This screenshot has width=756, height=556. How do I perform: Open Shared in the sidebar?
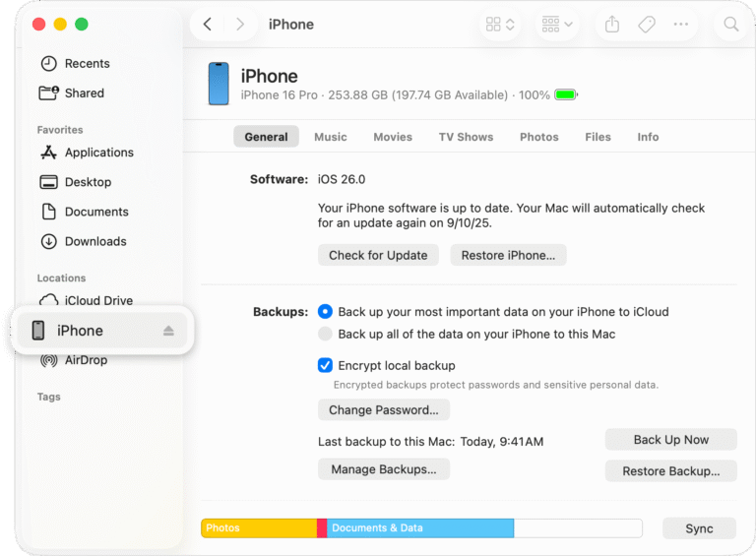click(71, 93)
